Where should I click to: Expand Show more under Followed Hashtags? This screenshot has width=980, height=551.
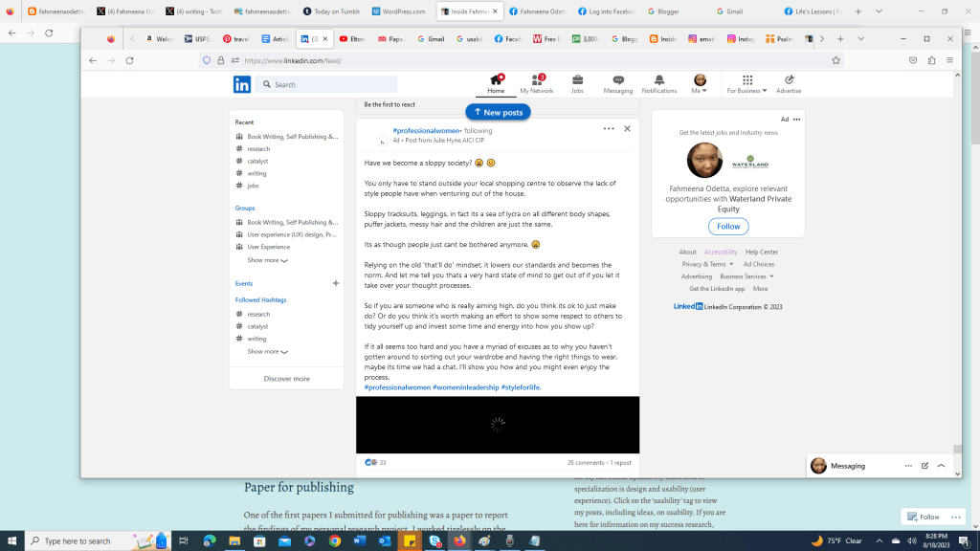click(267, 352)
